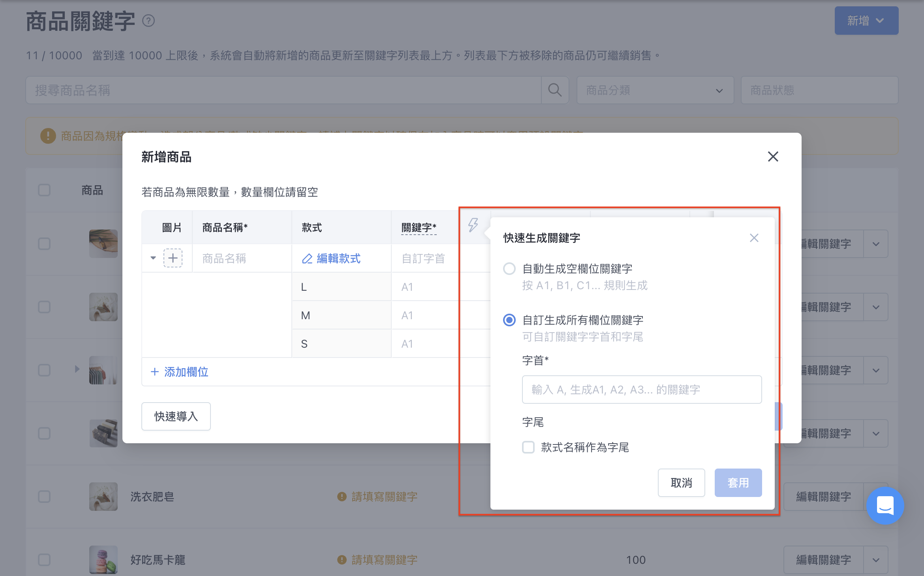Focus the 搜尋商品名稱 search field
Viewport: 924px width, 576px height.
284,90
